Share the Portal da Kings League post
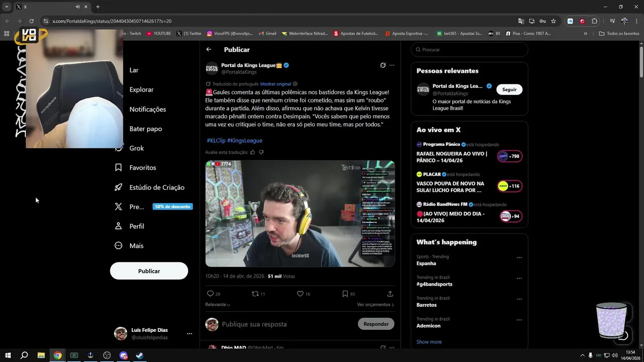644x362 pixels. click(390, 294)
